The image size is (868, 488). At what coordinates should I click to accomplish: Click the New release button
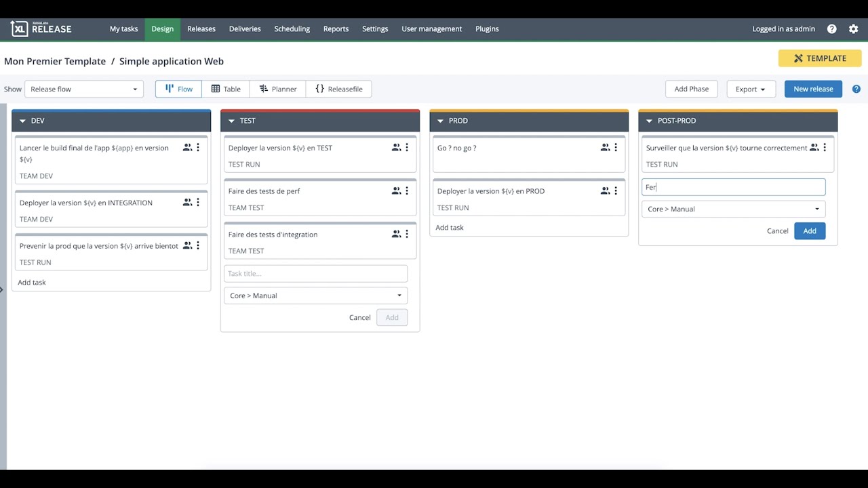[x=813, y=89]
